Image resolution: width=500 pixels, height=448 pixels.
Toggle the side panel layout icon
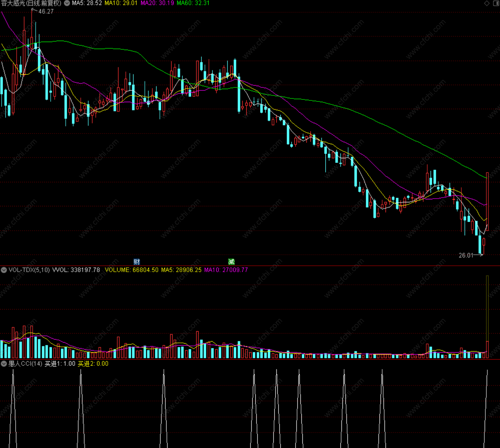(496, 3)
